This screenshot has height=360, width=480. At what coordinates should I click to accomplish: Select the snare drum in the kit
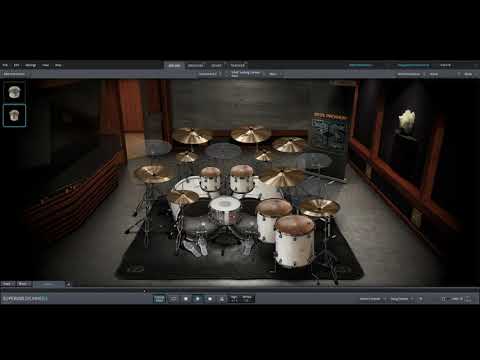[x=224, y=209]
